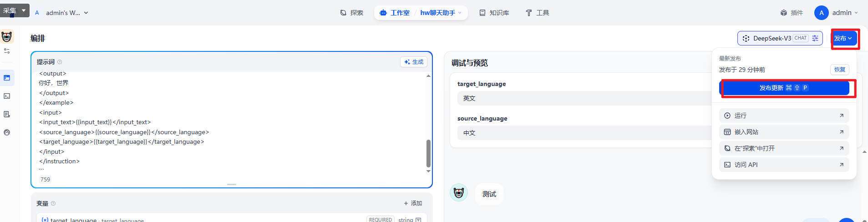Open the 工作室 (Studio) tab
The image size is (868, 222).
click(x=395, y=13)
